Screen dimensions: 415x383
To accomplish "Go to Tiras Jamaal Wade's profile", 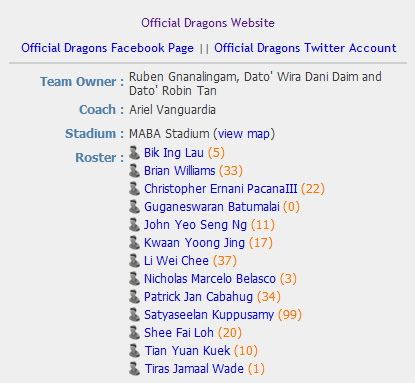I will tap(194, 369).
